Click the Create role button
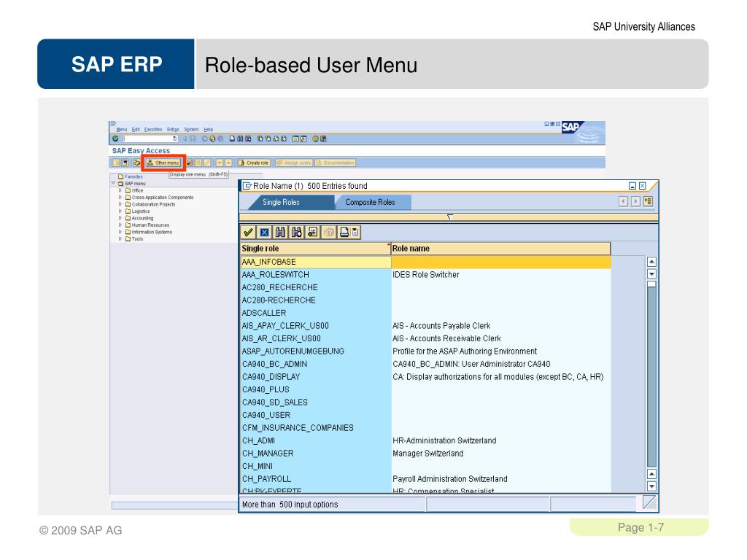 tap(254, 163)
